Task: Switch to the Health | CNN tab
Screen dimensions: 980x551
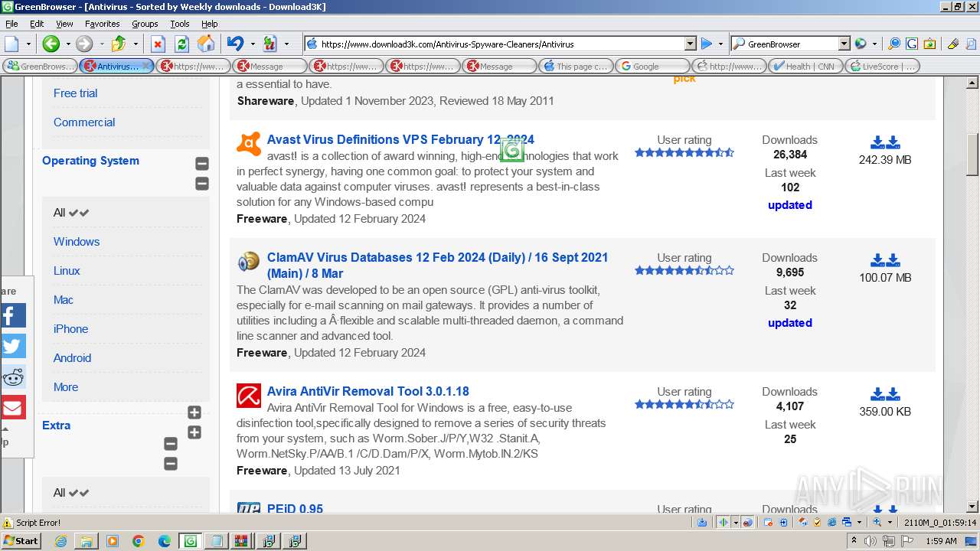Action: (x=805, y=67)
